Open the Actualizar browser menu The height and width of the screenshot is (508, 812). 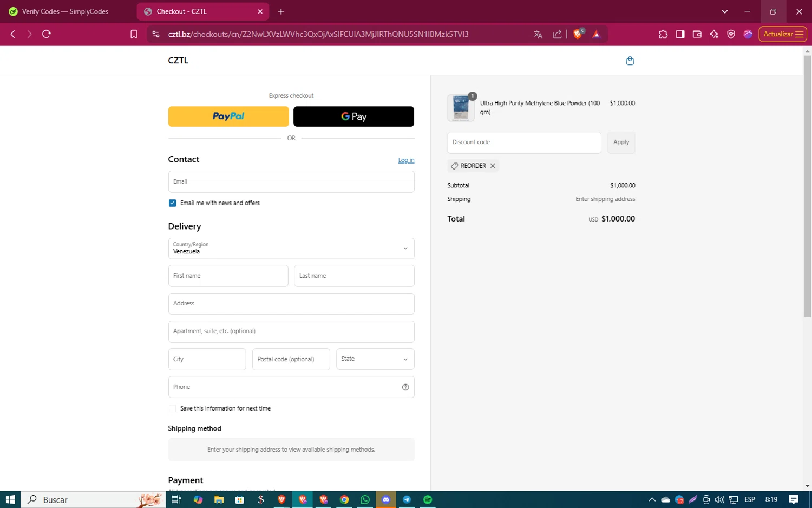783,34
